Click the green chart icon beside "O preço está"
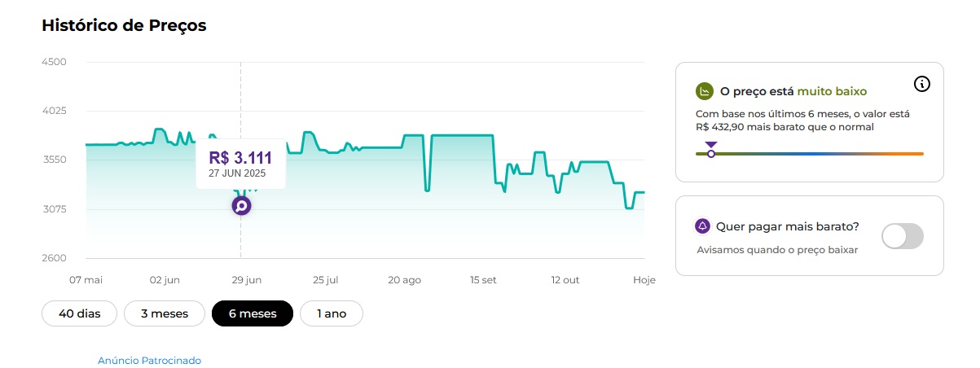The height and width of the screenshot is (368, 980). pyautogui.click(x=705, y=91)
